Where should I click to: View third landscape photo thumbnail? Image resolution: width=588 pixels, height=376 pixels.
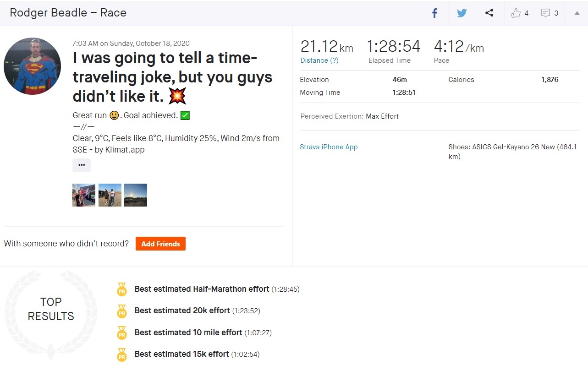coord(136,195)
